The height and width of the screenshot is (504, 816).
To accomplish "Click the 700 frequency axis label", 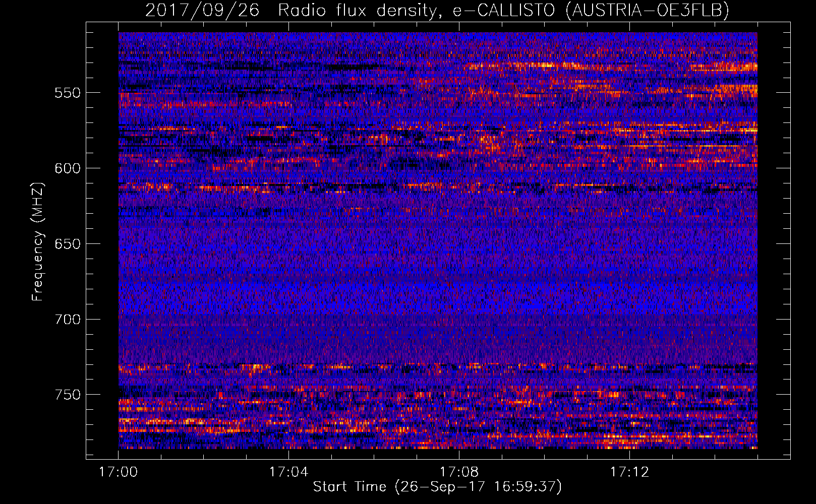I will [x=68, y=320].
